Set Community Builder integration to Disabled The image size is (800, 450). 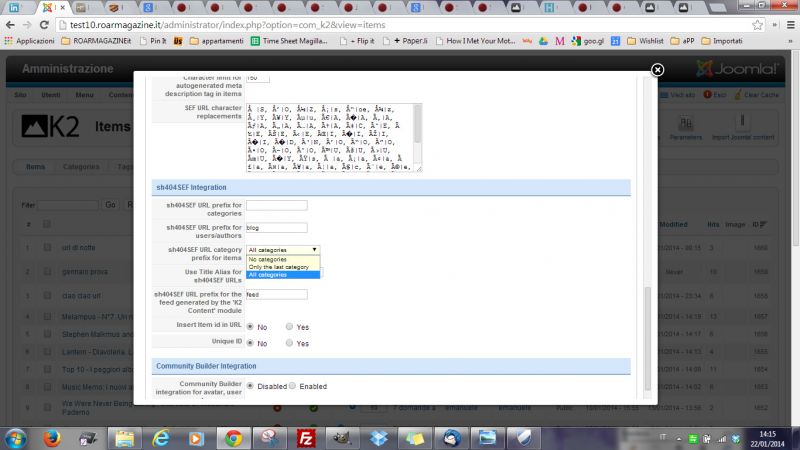point(250,386)
